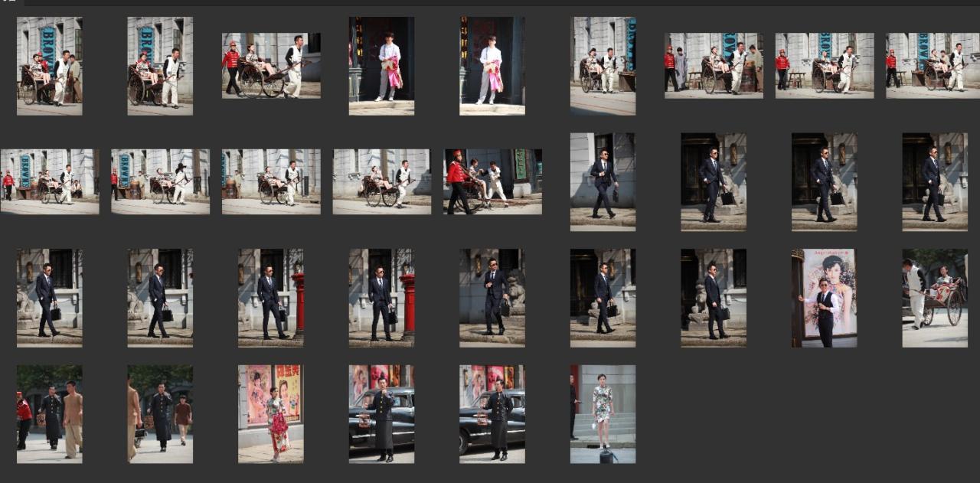980x483 pixels.
Task: Select the man in vest before woman poster photo
Action: 824,298
